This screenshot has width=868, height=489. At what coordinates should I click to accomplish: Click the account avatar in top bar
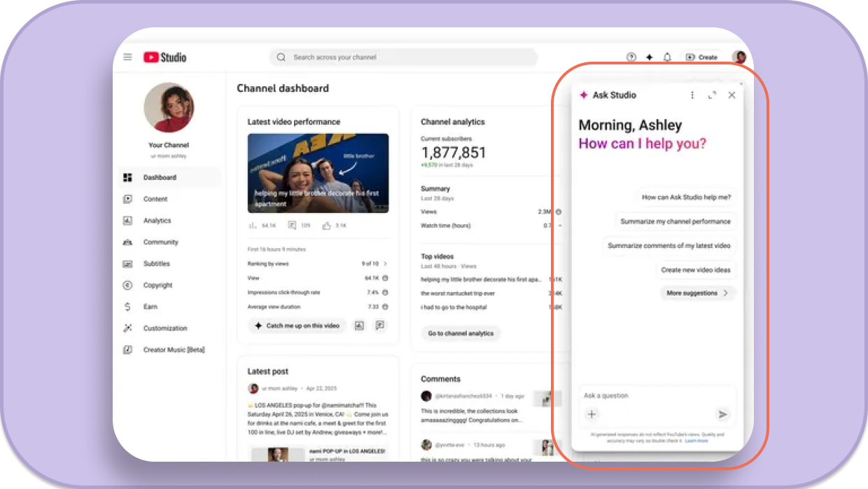(x=738, y=57)
